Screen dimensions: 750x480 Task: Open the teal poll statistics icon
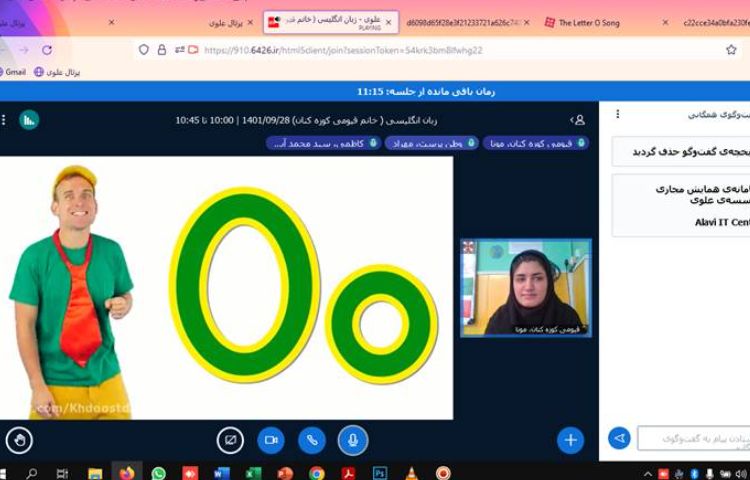click(x=29, y=120)
